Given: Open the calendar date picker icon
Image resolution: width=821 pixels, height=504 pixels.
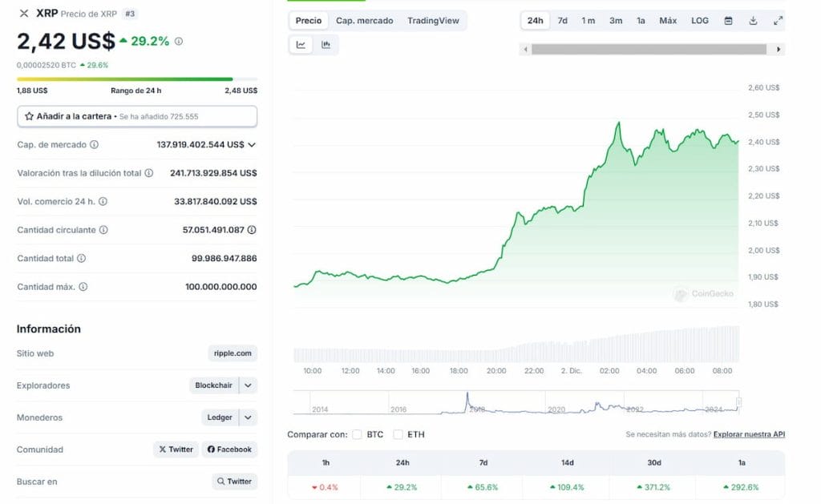Looking at the screenshot, I should click(728, 20).
